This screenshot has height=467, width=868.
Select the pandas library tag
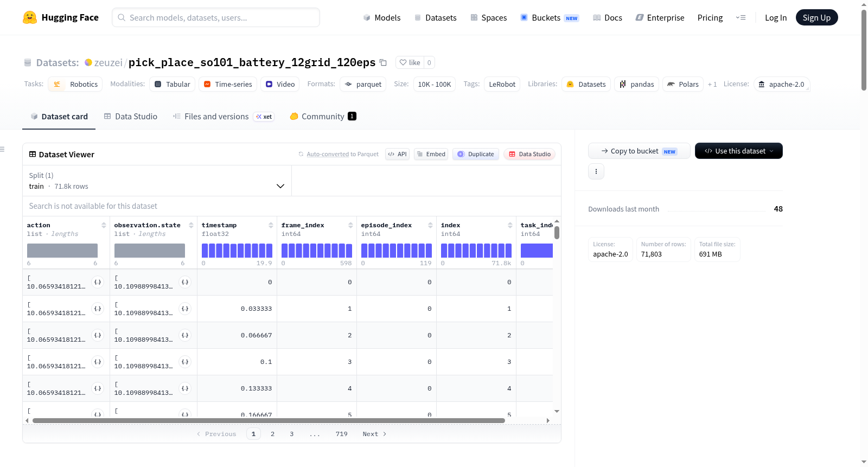coord(637,84)
